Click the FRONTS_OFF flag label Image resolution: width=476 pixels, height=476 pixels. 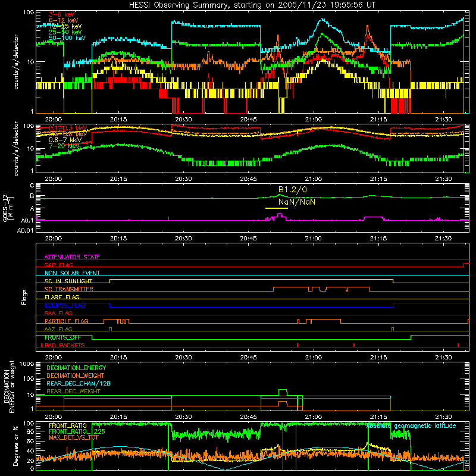point(62,337)
